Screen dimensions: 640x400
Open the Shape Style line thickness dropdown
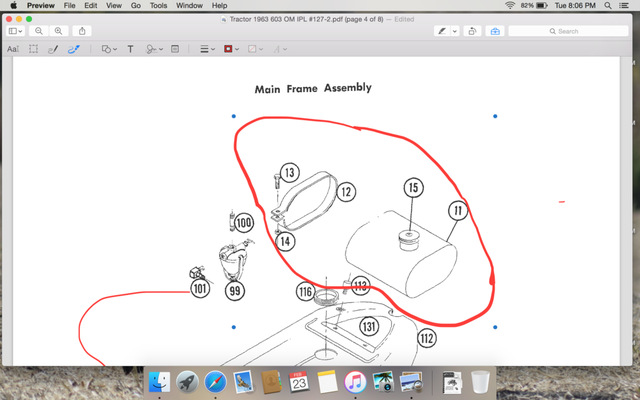pos(206,49)
